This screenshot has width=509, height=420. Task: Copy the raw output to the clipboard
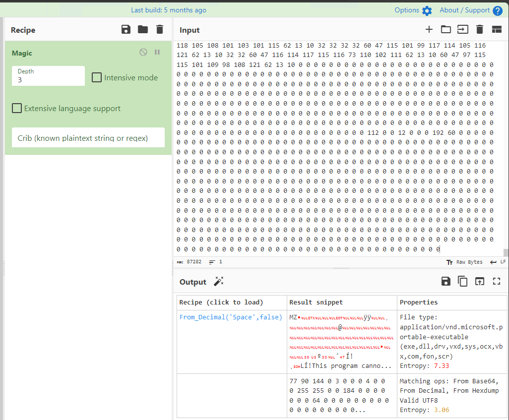pyautogui.click(x=462, y=281)
